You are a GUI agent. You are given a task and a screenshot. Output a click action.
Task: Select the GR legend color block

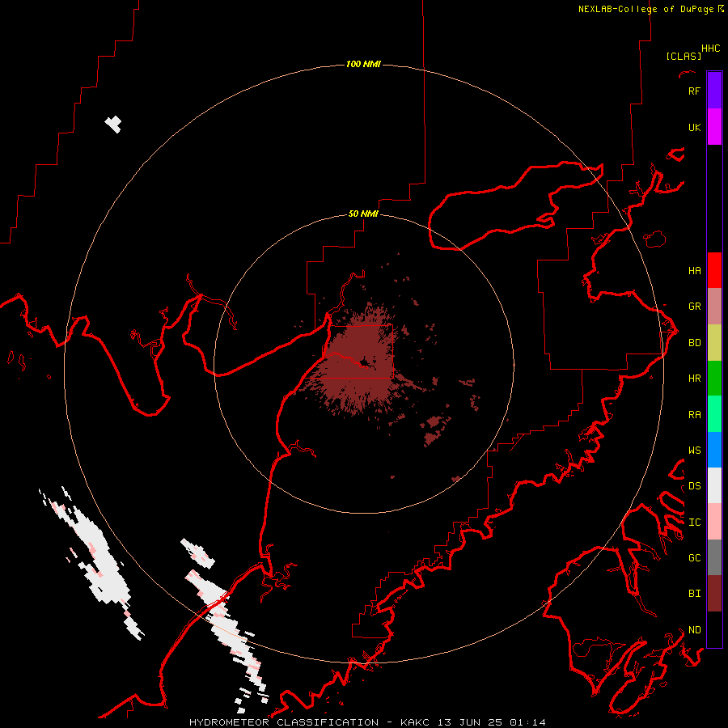point(714,307)
